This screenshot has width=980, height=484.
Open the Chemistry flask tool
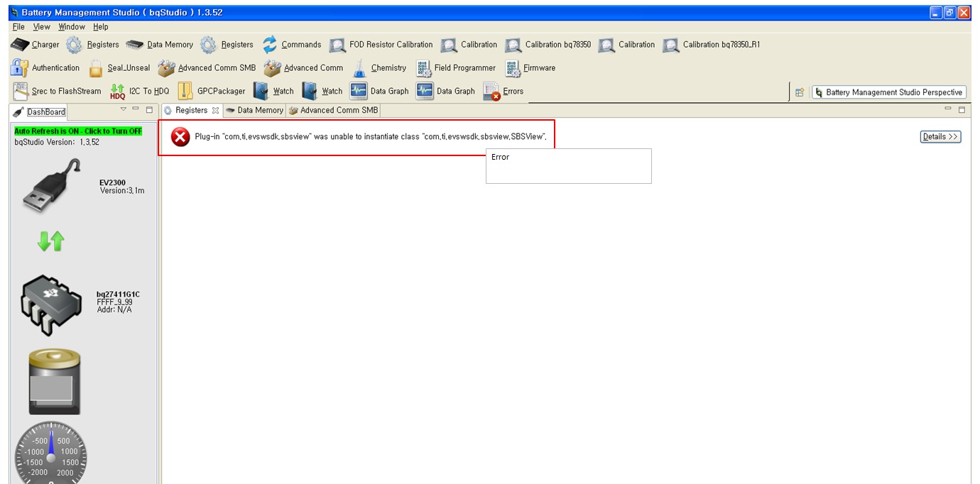(x=379, y=68)
